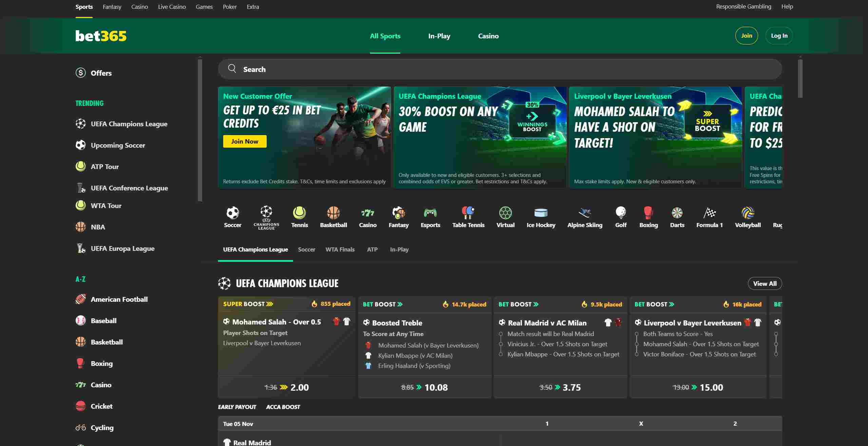The height and width of the screenshot is (446, 868).
Task: Switch to the Soccer coupon tab
Action: pyautogui.click(x=307, y=249)
